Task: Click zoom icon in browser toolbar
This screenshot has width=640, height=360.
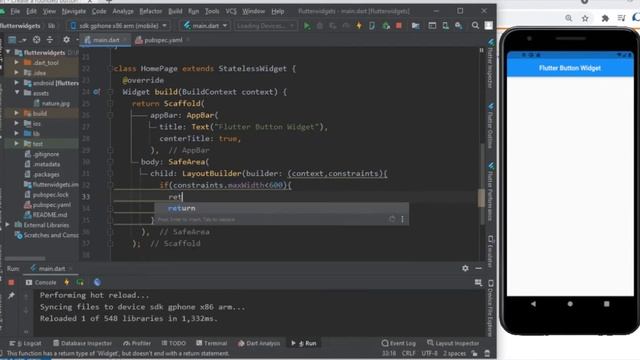Action: [x=569, y=18]
